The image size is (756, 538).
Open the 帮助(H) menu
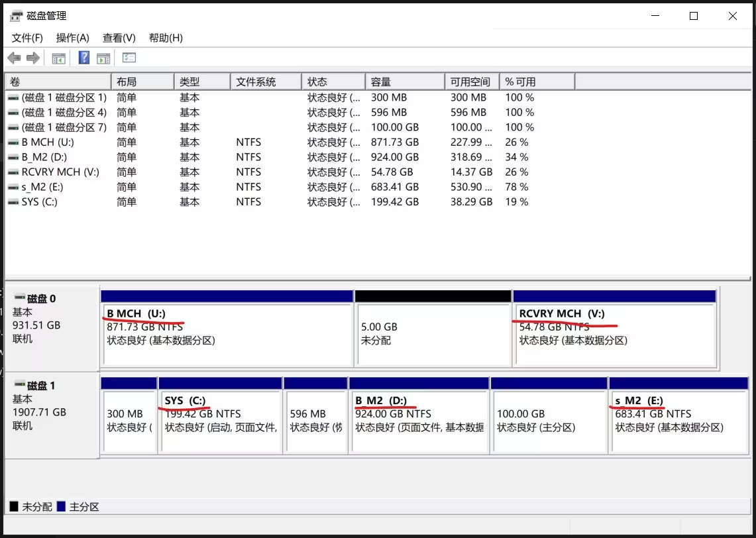click(165, 38)
